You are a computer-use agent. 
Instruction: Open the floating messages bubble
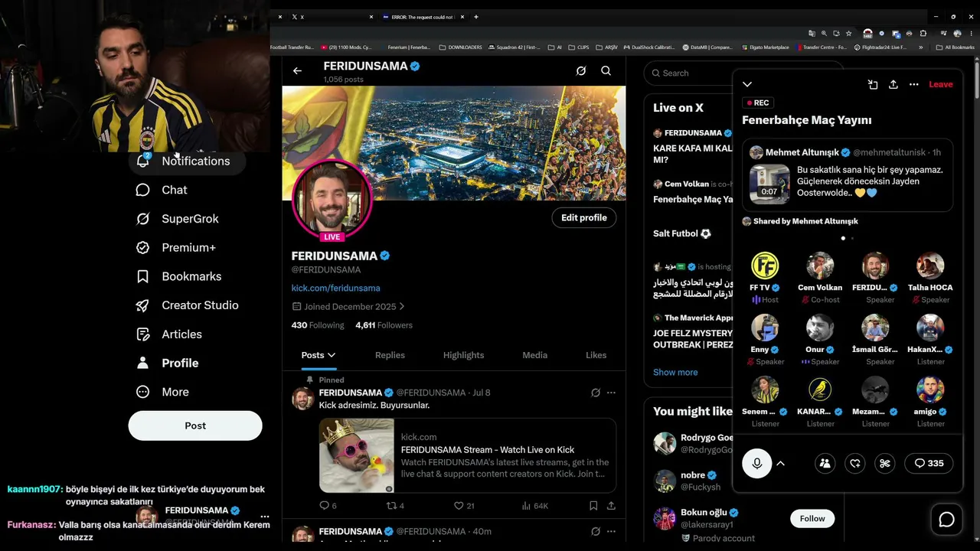947,520
